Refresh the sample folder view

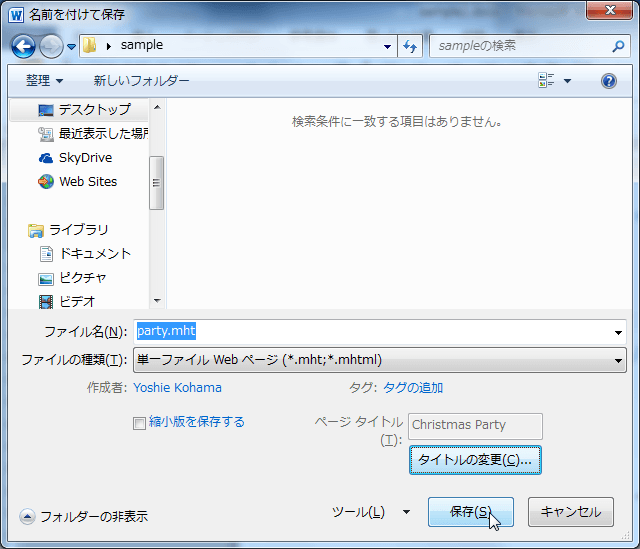410,46
